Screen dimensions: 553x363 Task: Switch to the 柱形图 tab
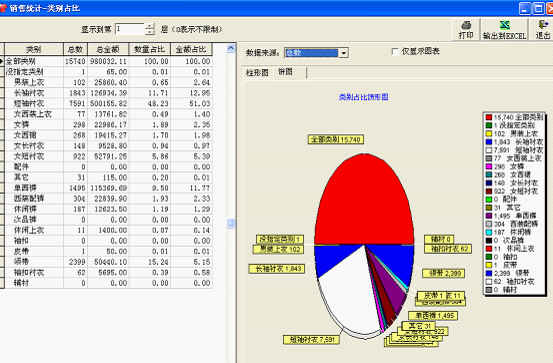click(x=257, y=73)
